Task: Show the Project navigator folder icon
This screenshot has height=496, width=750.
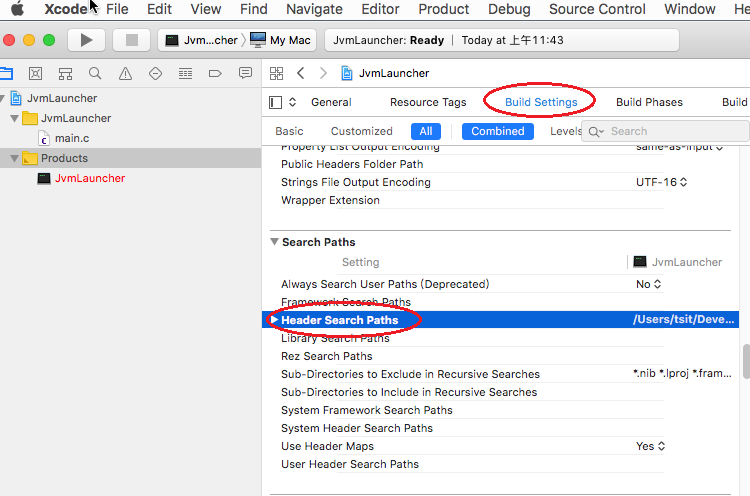Action: [x=6, y=73]
